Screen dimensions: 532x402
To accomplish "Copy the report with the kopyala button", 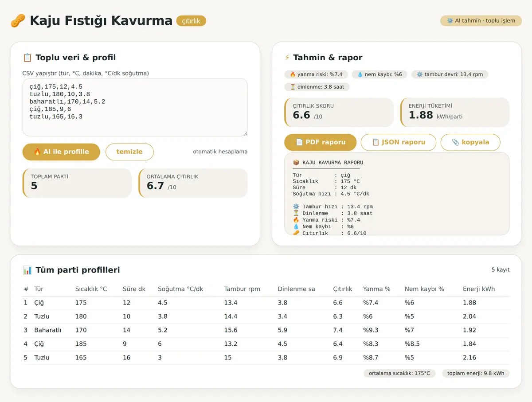I will (470, 142).
